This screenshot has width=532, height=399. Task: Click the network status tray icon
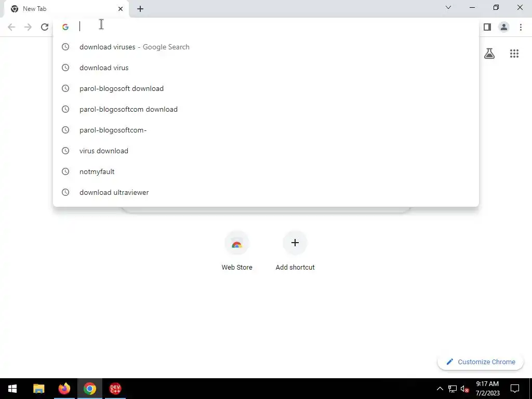pyautogui.click(x=453, y=389)
